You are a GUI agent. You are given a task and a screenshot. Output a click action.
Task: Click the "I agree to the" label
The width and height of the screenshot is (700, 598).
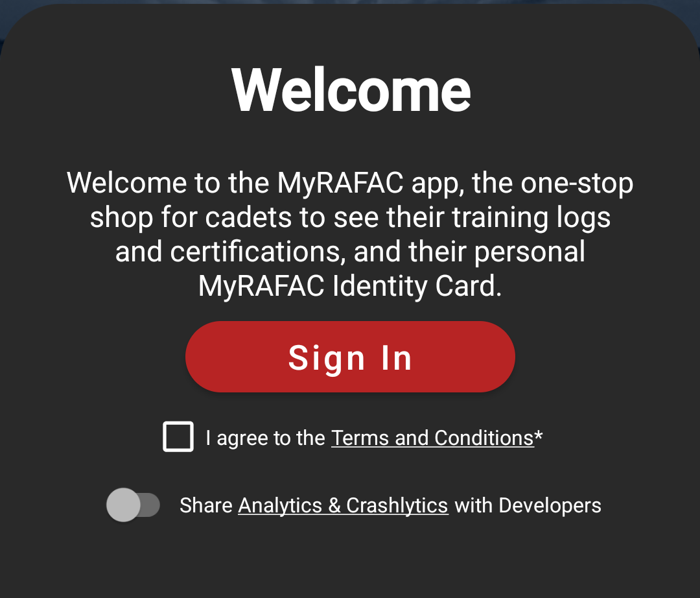click(x=265, y=438)
